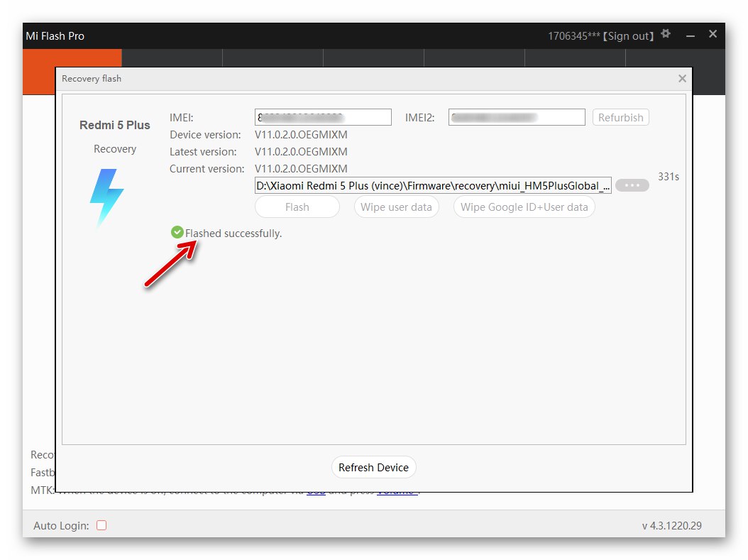The width and height of the screenshot is (748, 560).
Task: Click the green success checkmark icon
Action: point(177,232)
